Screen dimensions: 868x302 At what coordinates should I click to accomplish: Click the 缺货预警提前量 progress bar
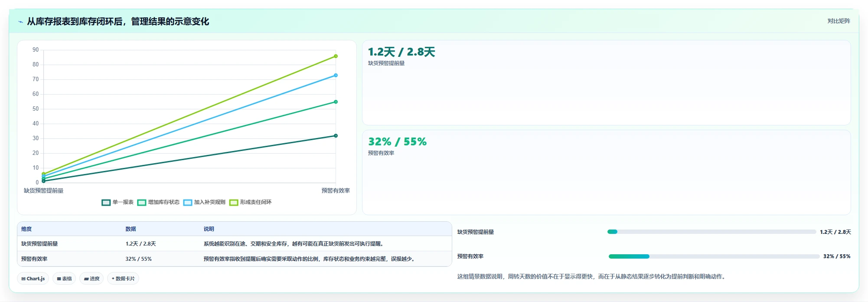click(711, 232)
